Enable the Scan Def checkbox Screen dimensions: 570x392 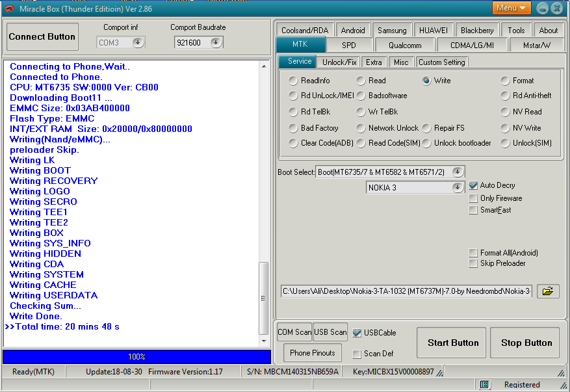tap(357, 354)
